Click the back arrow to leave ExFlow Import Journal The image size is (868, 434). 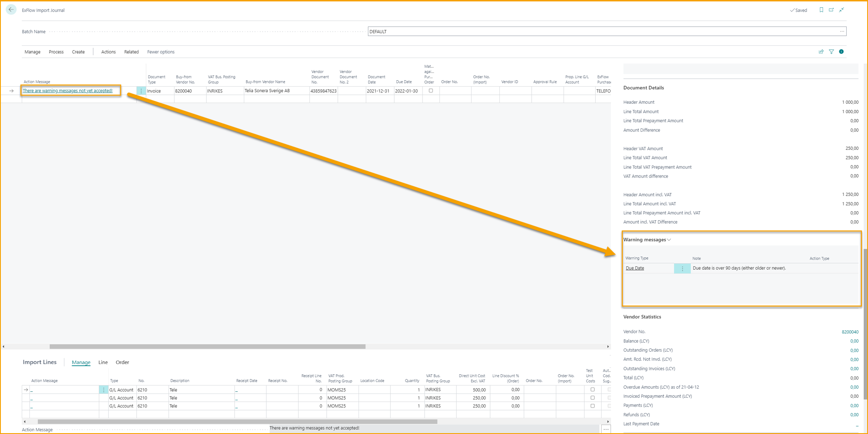tap(11, 9)
